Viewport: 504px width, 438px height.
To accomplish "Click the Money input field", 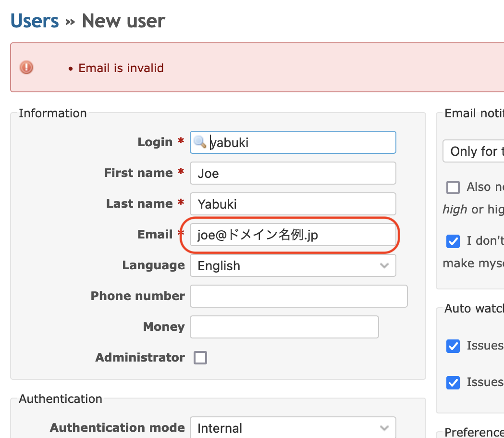I will (284, 327).
